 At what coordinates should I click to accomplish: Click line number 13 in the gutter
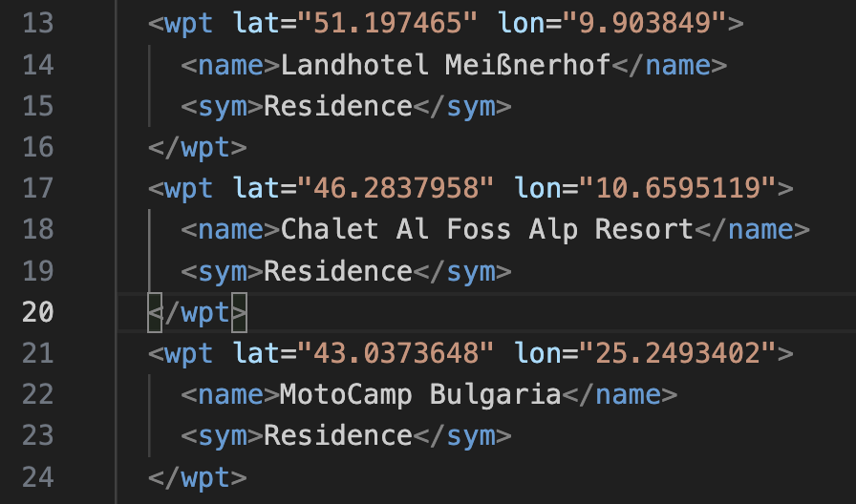37,24
